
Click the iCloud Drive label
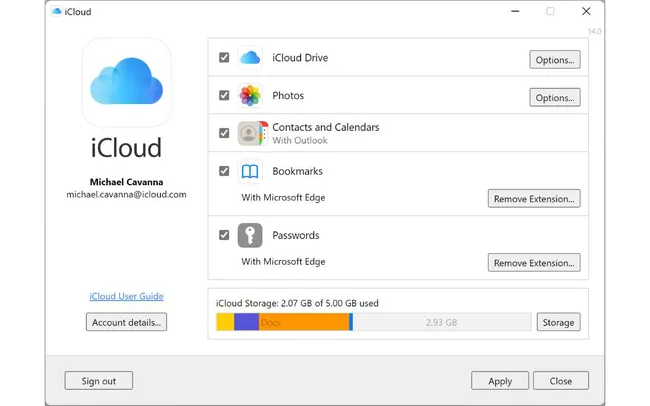(x=300, y=58)
